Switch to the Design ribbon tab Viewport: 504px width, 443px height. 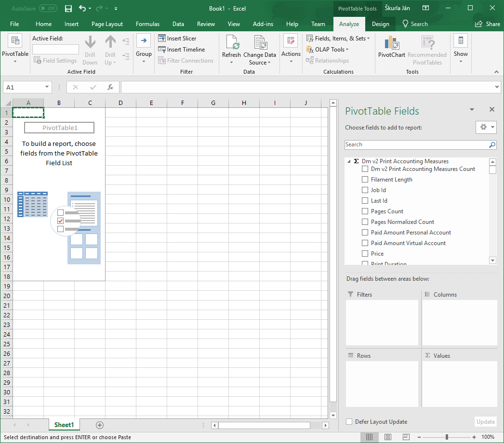tap(381, 24)
